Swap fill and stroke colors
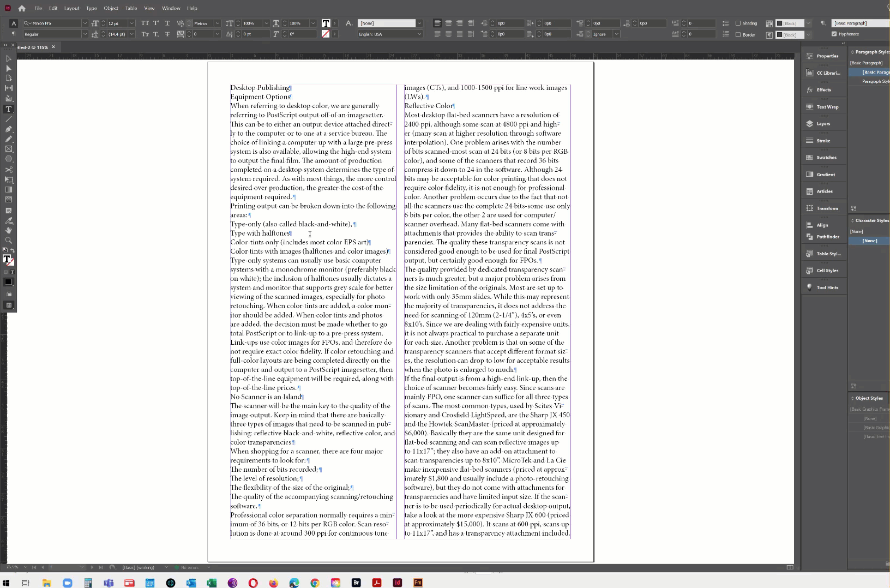 tap(13, 250)
